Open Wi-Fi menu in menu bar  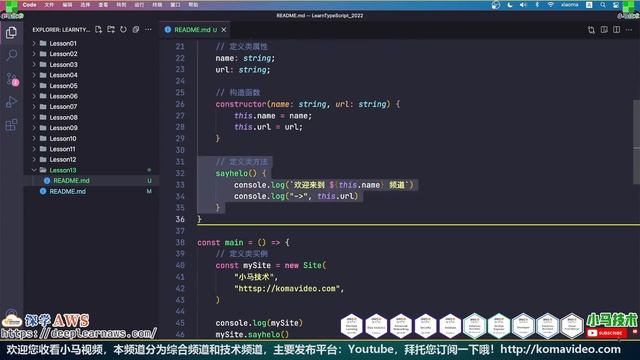(551, 5)
